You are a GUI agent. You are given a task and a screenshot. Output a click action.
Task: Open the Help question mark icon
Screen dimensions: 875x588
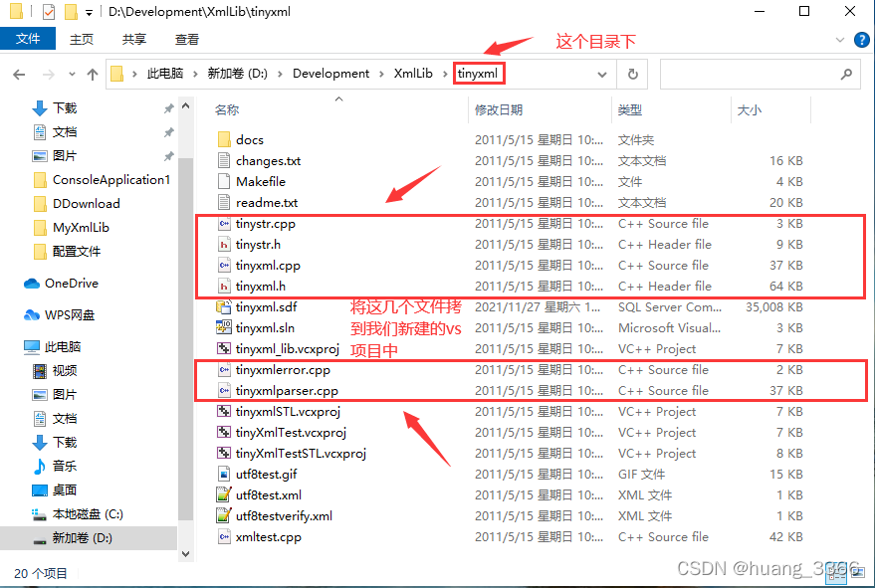click(x=862, y=40)
